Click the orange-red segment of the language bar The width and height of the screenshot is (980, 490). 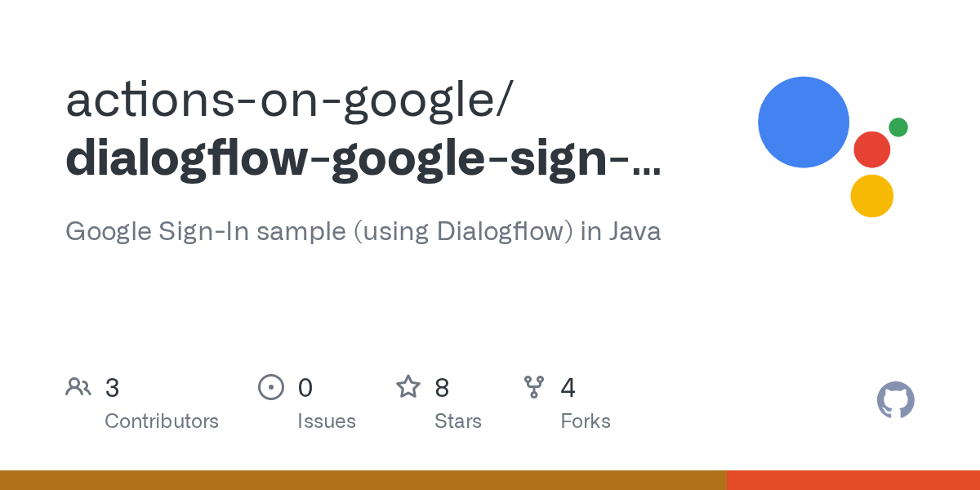(x=853, y=480)
